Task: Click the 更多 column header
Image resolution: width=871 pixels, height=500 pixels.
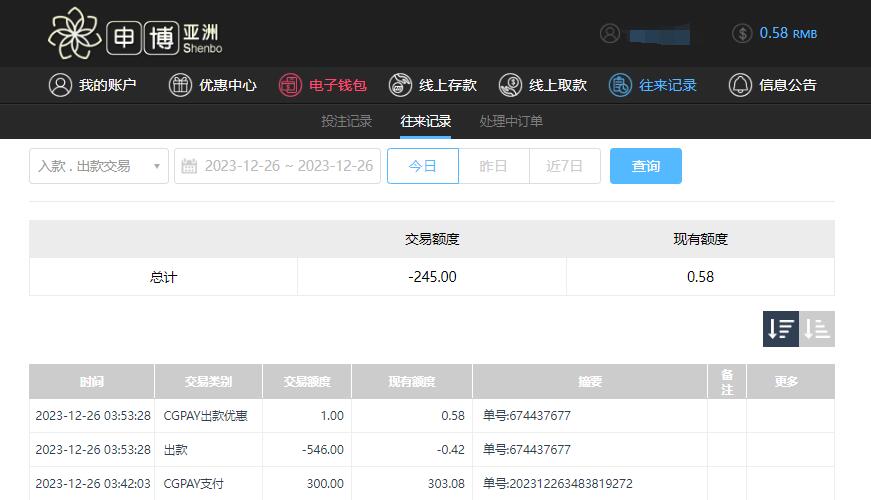Action: [x=791, y=382]
